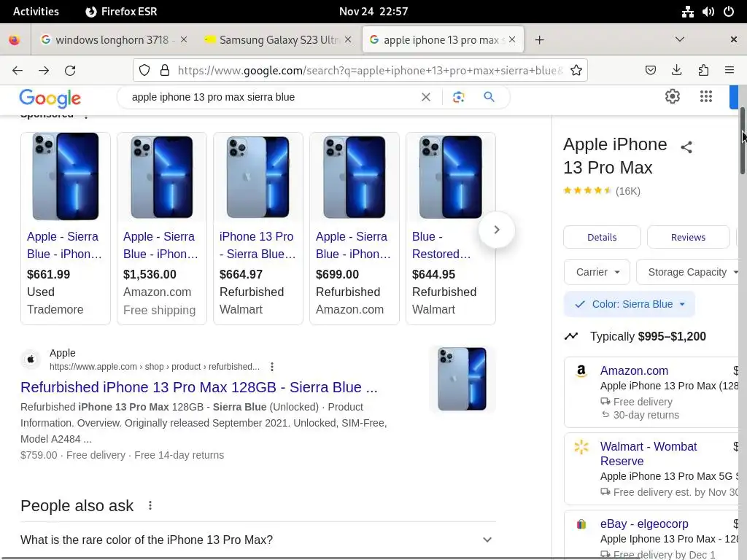Open the network status tray icon
Viewport: 747px width, 560px height.
pos(687,12)
